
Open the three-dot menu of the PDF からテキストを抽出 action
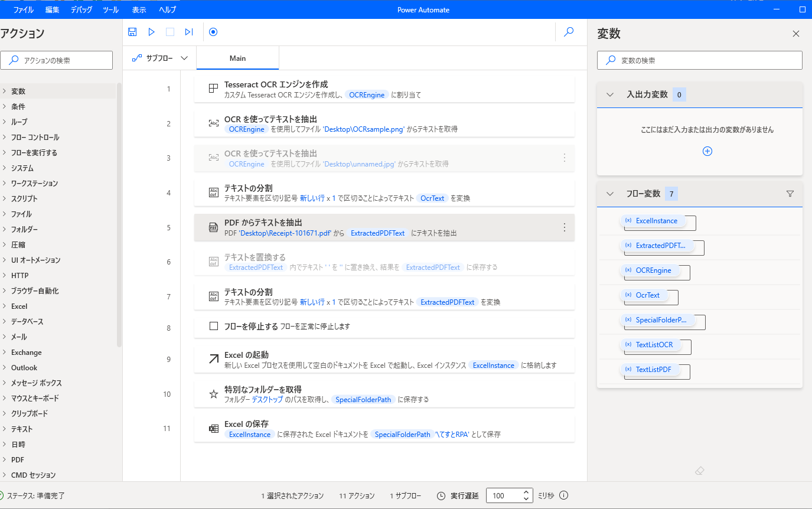point(564,227)
